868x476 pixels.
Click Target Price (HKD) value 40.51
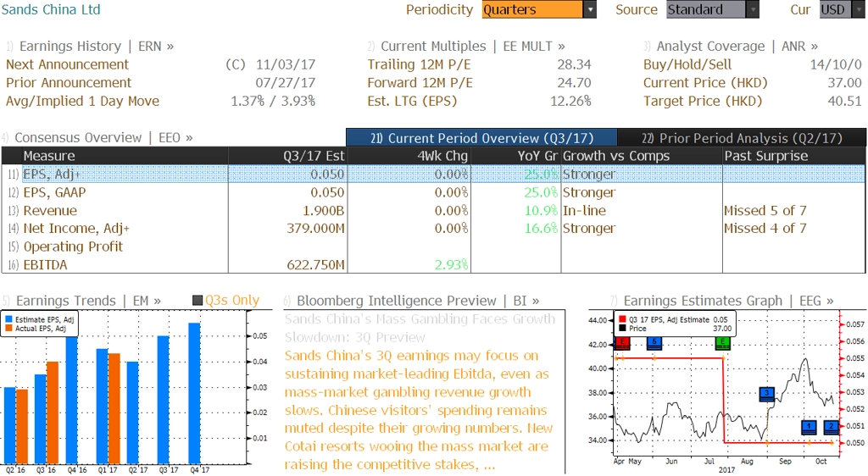pos(845,101)
